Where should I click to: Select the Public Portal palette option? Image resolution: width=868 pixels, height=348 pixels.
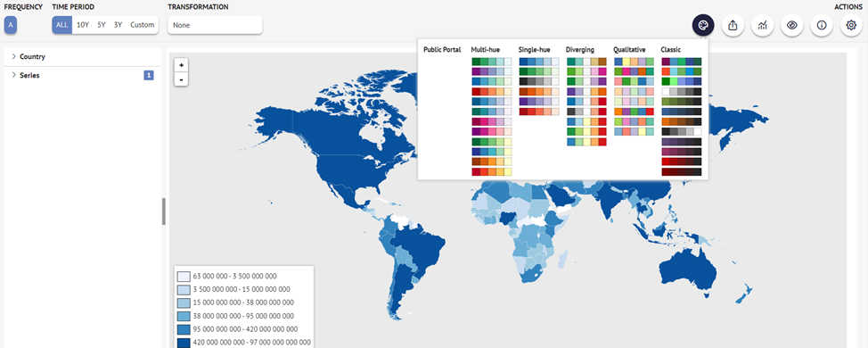click(442, 50)
